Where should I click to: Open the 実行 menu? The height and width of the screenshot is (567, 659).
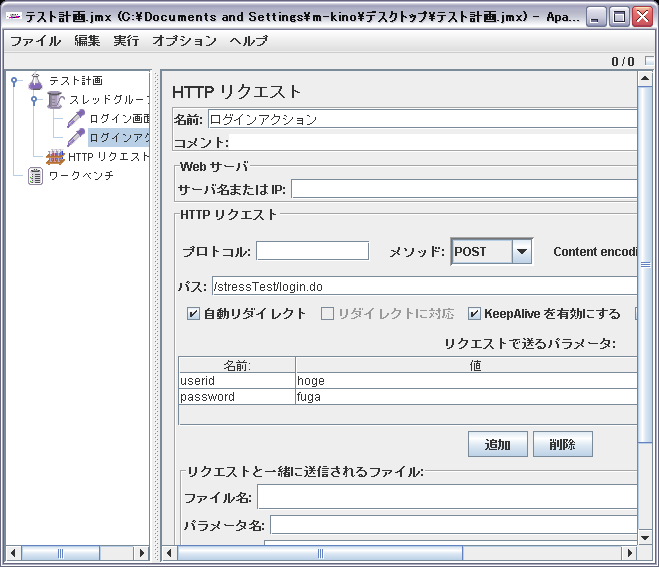tap(126, 41)
